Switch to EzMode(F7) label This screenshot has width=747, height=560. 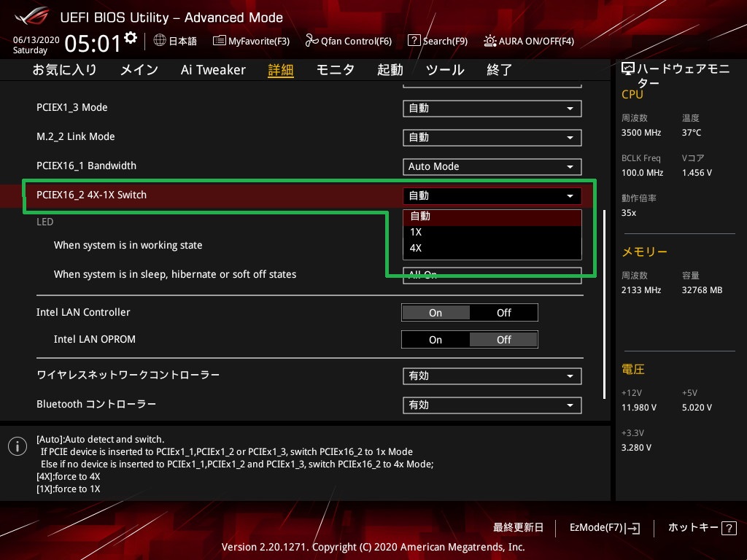[597, 528]
